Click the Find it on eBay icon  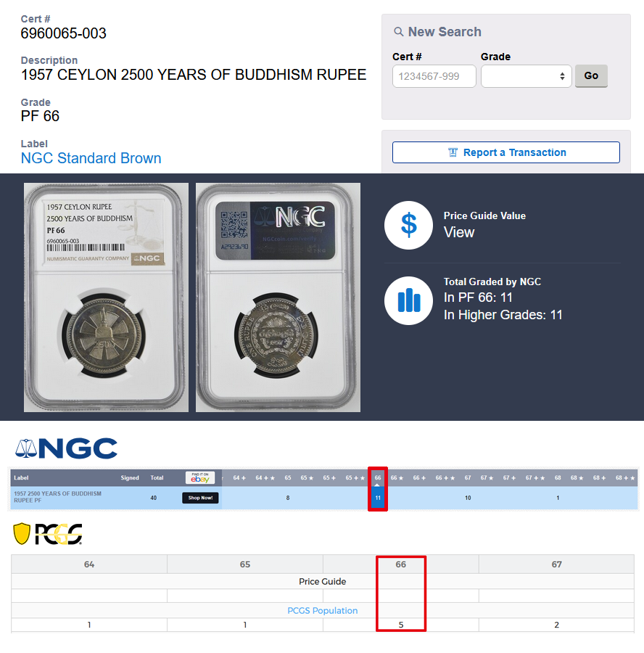point(200,477)
